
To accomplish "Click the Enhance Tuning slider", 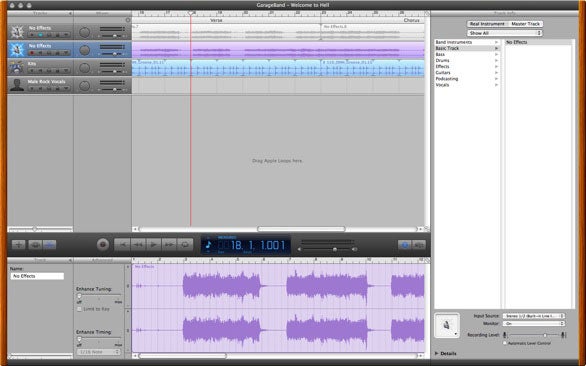I will [x=99, y=296].
